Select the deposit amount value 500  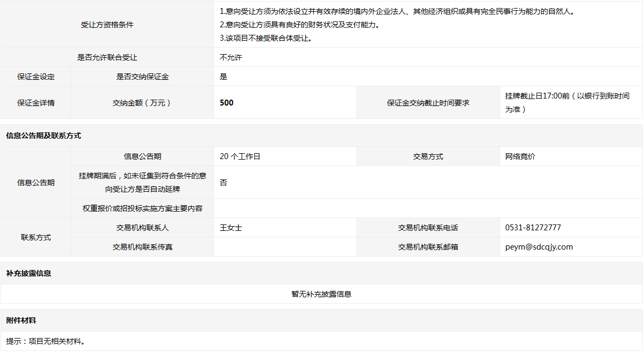pos(226,103)
